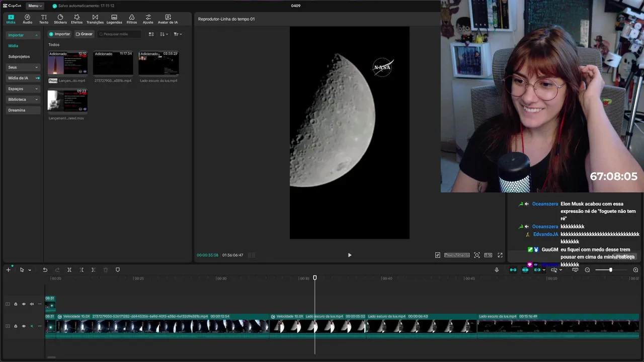644x362 pixels.
Task: Focus the Pesquisar mídia search field
Action: coord(120,34)
